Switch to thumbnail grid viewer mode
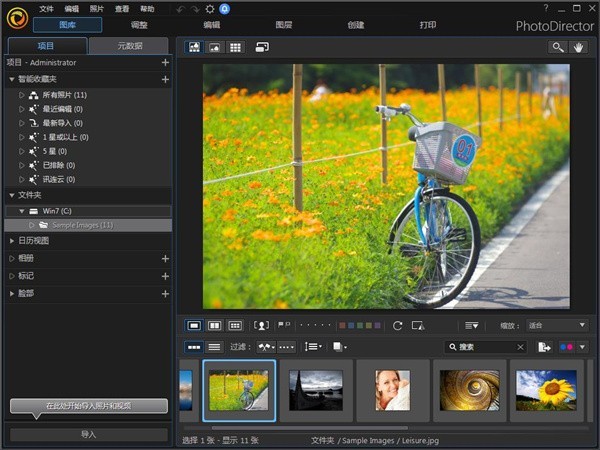600x450 pixels. click(236, 47)
